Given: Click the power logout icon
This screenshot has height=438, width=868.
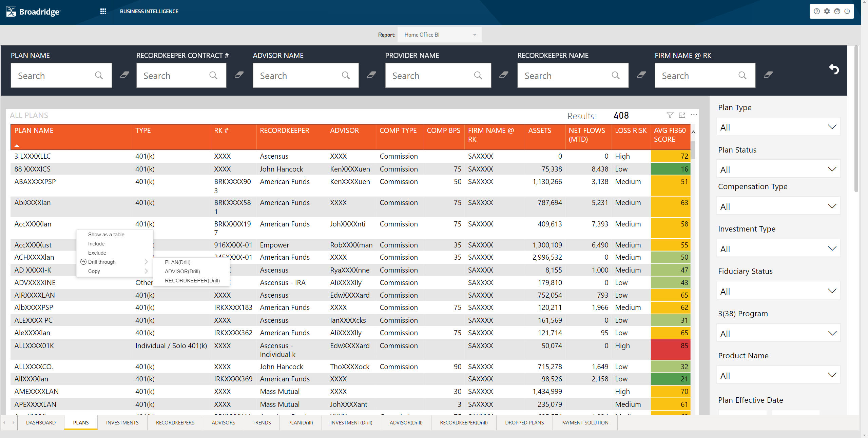Looking at the screenshot, I should (x=847, y=12).
